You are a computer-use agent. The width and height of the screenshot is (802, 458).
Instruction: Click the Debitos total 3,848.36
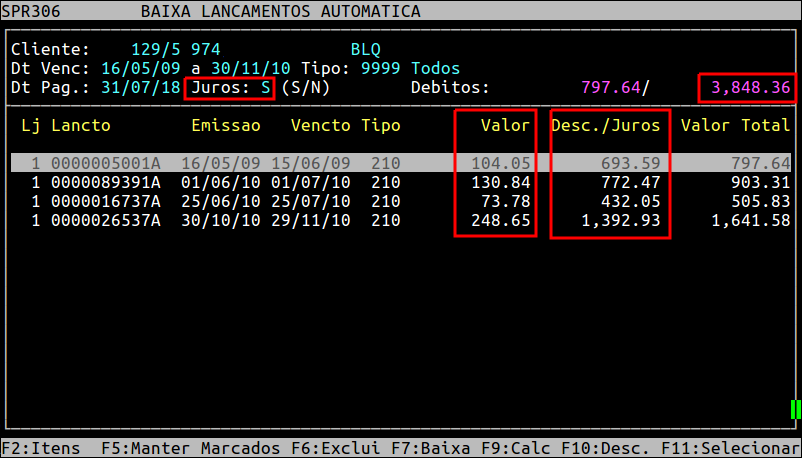click(750, 88)
